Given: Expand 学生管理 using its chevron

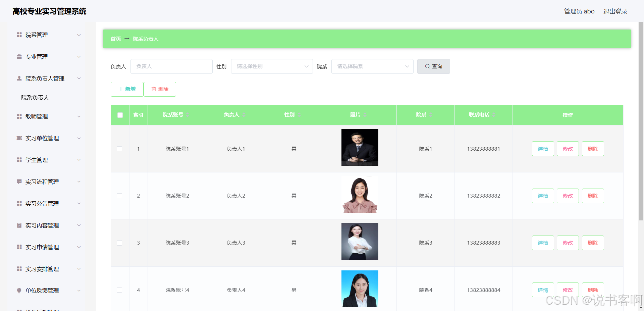Looking at the screenshot, I should tap(79, 160).
